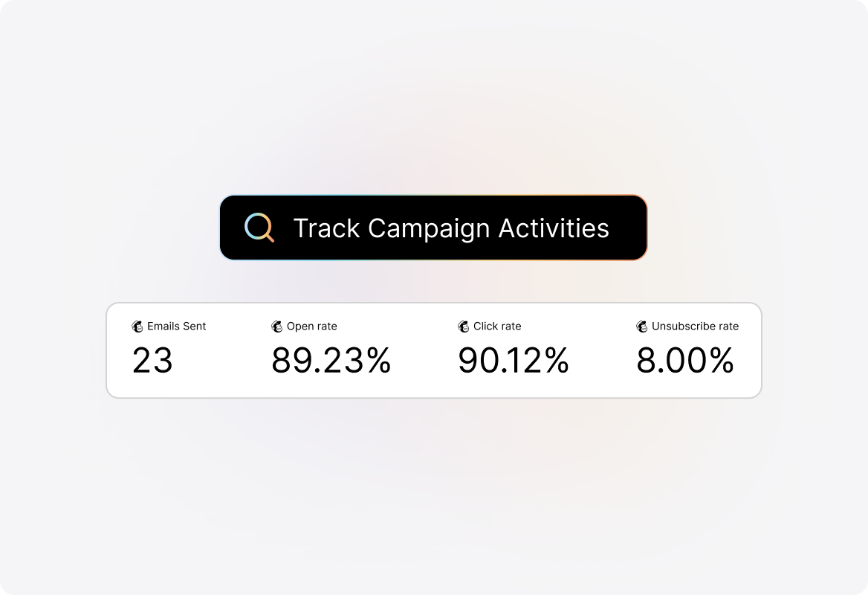Image resolution: width=868 pixels, height=595 pixels.
Task: Click the Mailchimp icon beside Unsubscribe rate
Action: pos(641,326)
